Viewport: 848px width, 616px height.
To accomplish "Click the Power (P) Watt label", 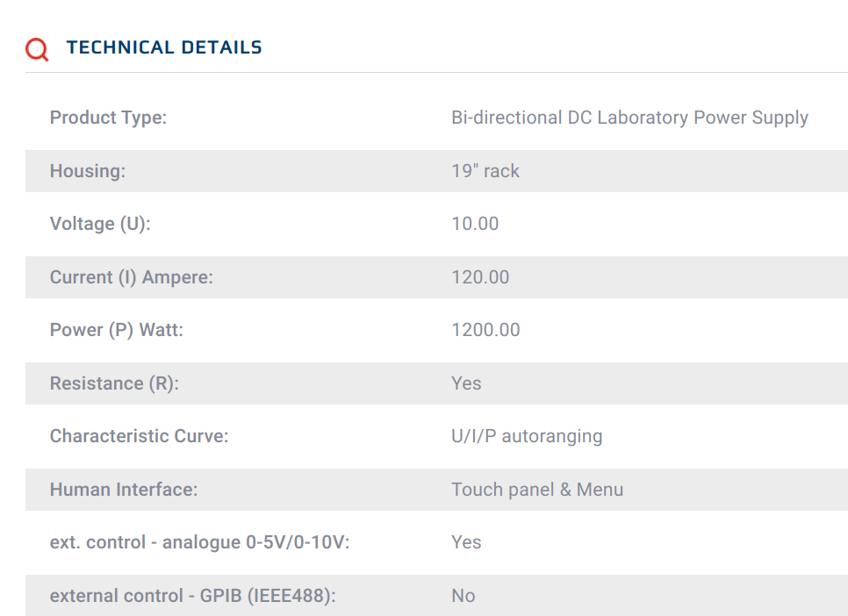I will pyautogui.click(x=116, y=330).
